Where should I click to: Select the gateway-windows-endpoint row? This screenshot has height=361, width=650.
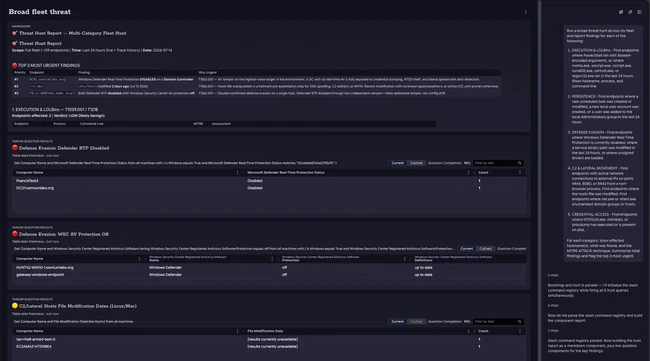click(x=269, y=275)
